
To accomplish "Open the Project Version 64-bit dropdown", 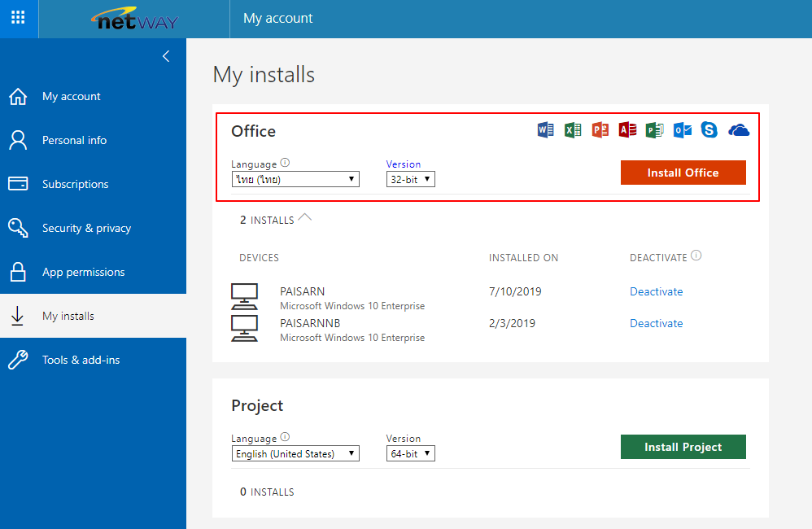I will click(410, 453).
